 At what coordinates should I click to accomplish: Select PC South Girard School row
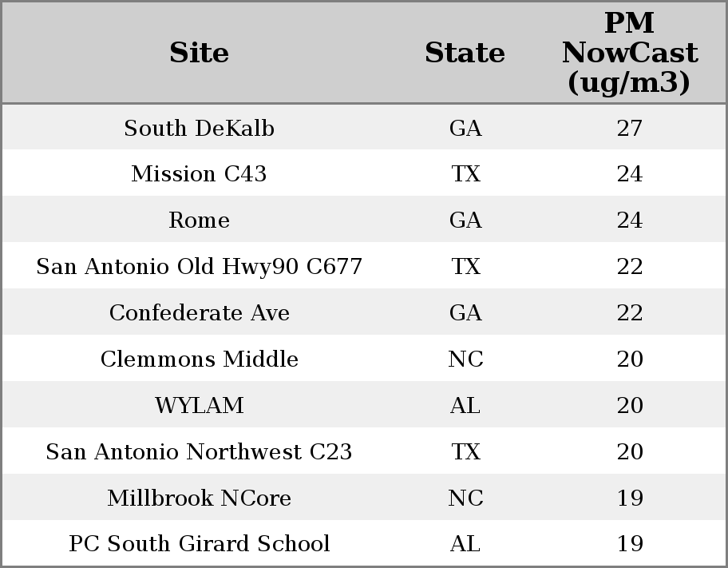click(364, 543)
